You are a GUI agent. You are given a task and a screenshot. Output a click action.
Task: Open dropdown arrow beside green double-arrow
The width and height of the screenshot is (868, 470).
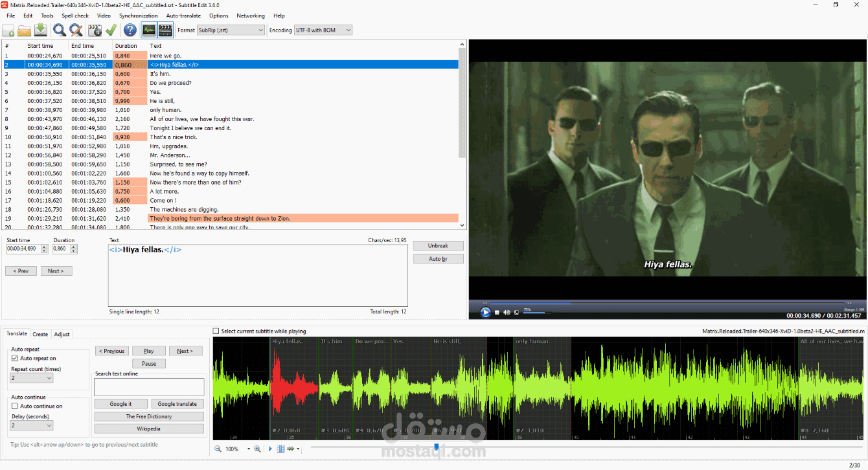coord(298,449)
